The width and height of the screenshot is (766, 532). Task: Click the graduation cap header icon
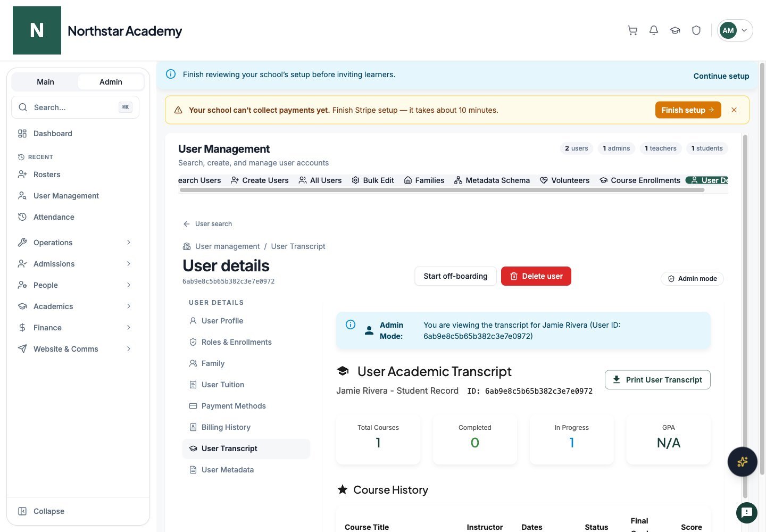pos(675,30)
